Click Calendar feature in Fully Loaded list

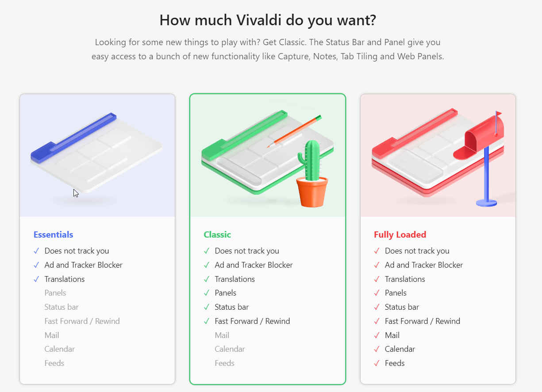[x=400, y=349]
